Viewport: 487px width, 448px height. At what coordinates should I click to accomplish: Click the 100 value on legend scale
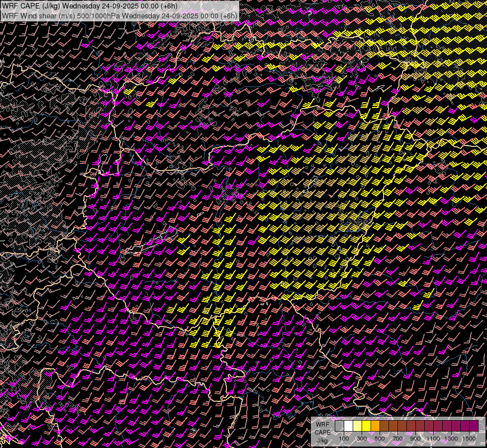[344, 439]
